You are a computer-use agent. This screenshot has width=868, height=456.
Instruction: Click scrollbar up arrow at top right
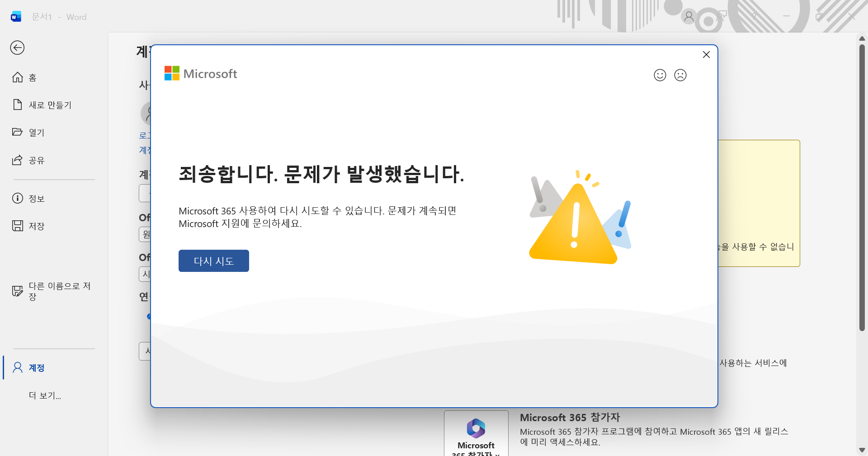point(862,38)
